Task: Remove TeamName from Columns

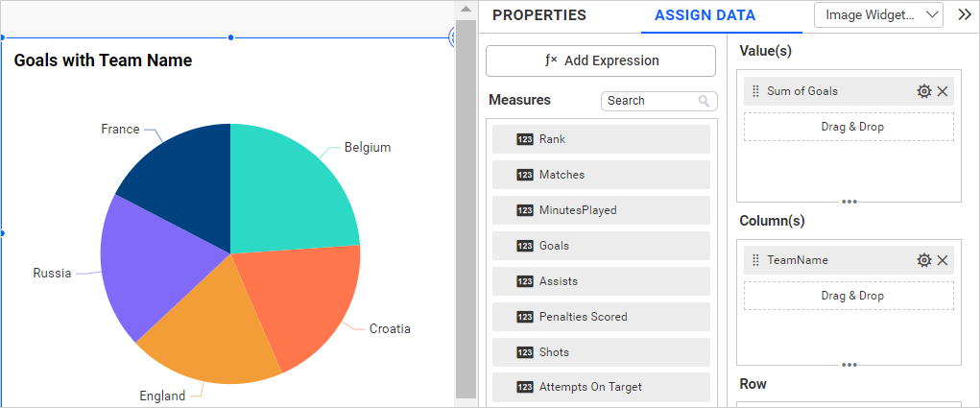Action: pyautogui.click(x=943, y=260)
